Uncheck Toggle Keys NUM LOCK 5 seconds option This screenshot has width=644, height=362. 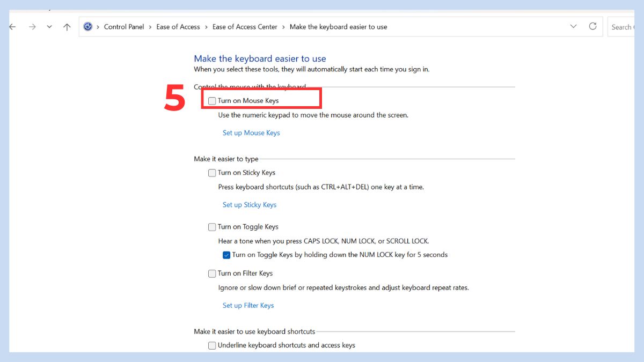point(226,255)
